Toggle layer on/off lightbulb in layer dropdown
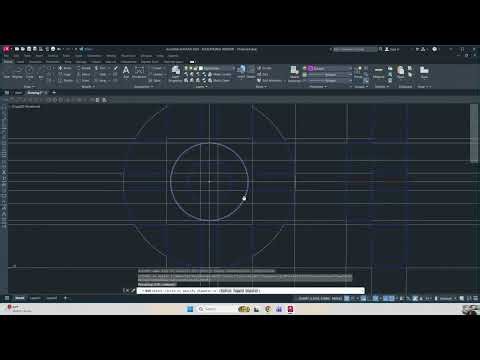Image resolution: width=480 pixels, height=360 pixels. click(186, 68)
